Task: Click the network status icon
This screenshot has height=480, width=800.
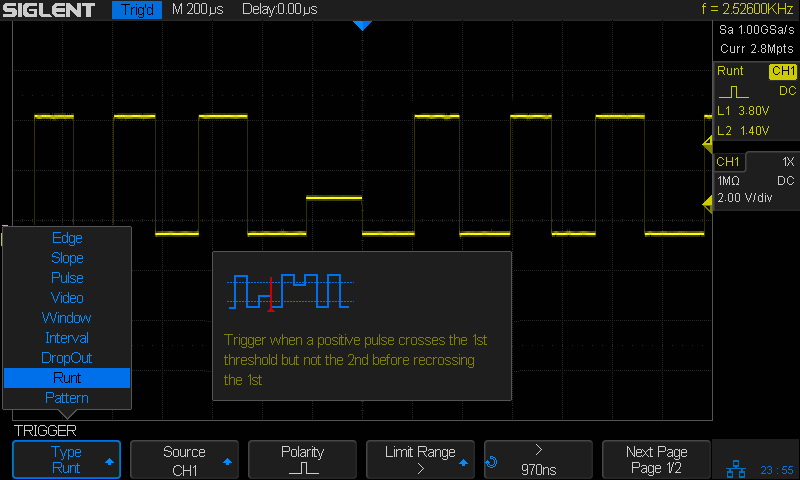Action: click(x=734, y=469)
